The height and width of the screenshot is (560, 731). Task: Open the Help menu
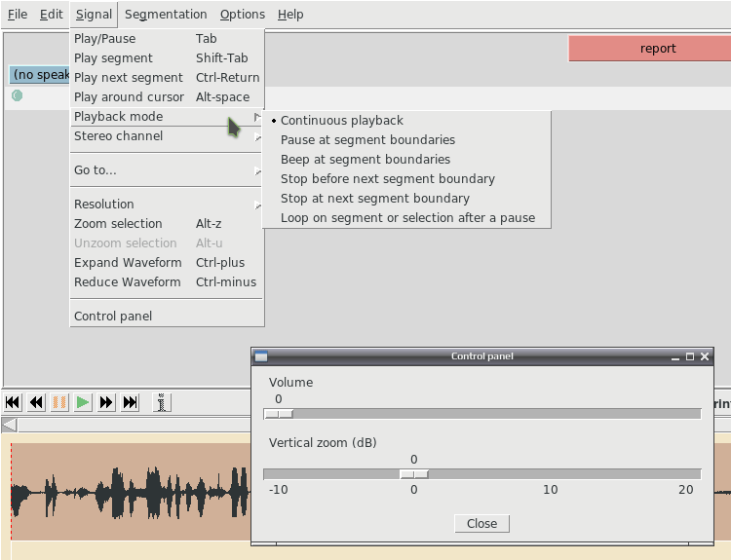(290, 15)
